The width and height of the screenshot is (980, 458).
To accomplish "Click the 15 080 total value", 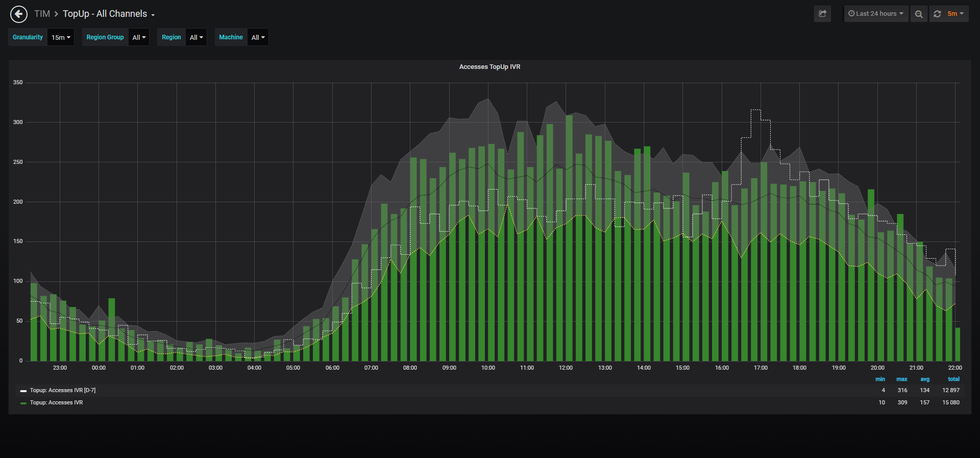I will pyautogui.click(x=951, y=403).
